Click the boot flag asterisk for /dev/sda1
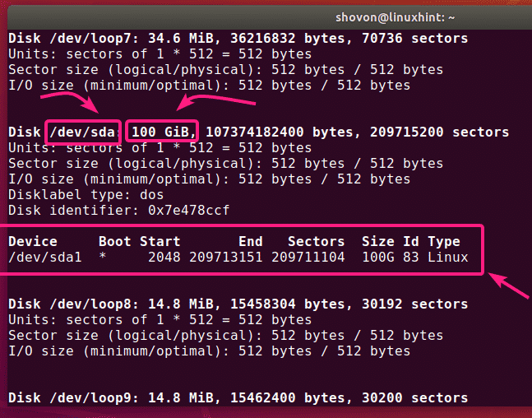 coord(103,258)
